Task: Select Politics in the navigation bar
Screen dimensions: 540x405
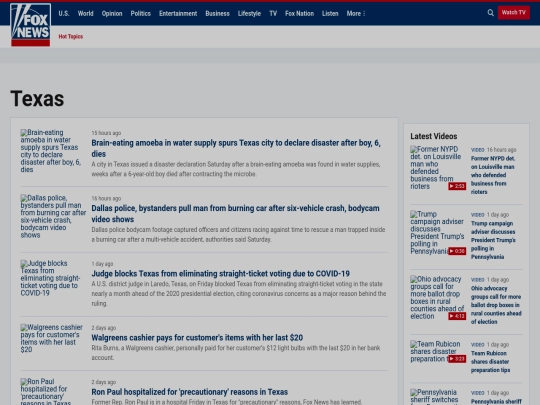Action: pyautogui.click(x=141, y=13)
